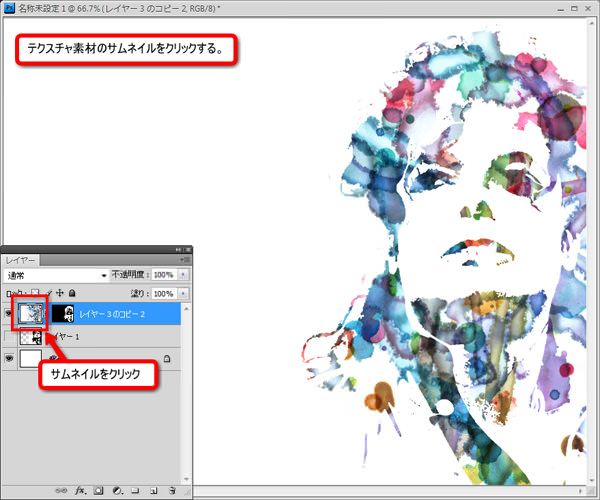600x500 pixels.
Task: Open the 不透明度 opacity slider arrow
Action: (x=183, y=275)
